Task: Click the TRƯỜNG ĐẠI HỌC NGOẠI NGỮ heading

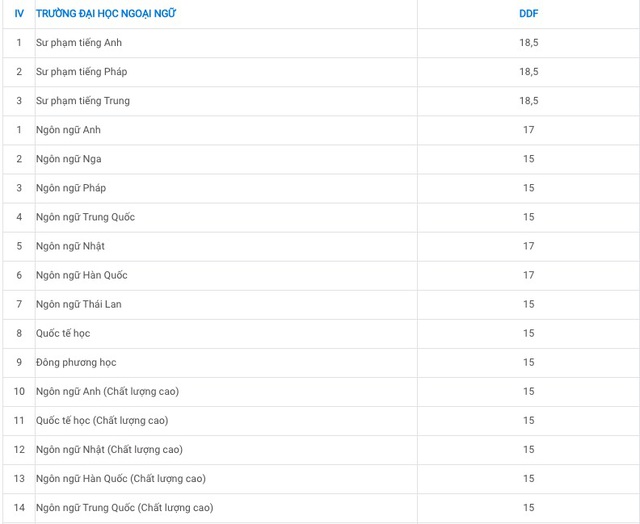Action: tap(106, 13)
